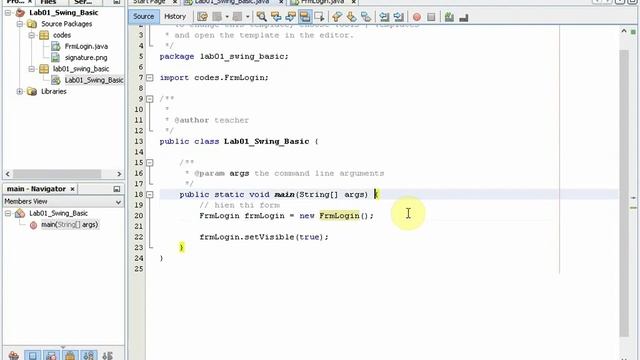This screenshot has height=360, width=640.
Task: Click the Find Selection magnifier icon
Action: point(261,17)
